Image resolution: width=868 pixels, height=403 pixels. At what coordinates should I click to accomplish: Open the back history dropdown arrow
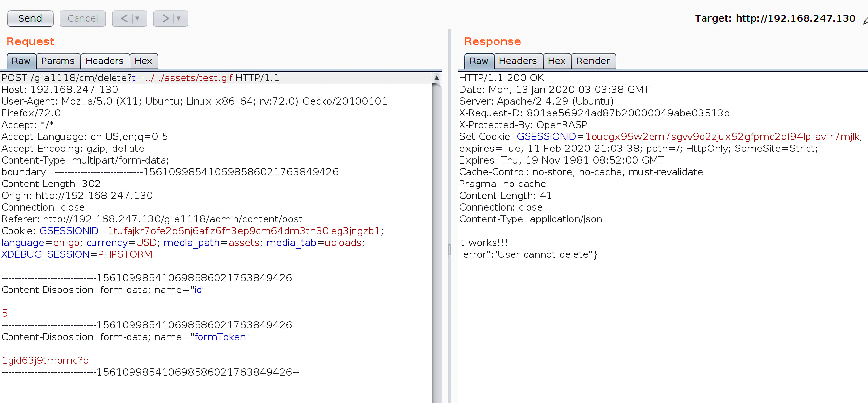[x=137, y=18]
